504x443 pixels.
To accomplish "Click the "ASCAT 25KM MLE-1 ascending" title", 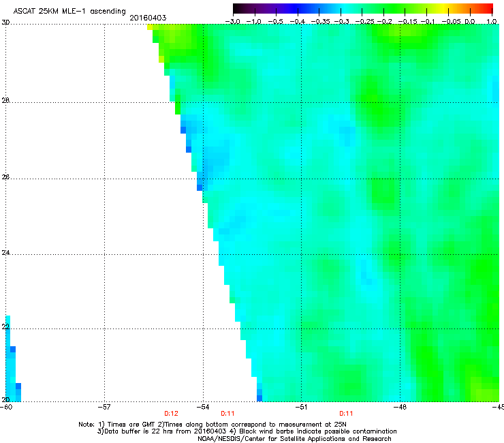I will (x=69, y=12).
